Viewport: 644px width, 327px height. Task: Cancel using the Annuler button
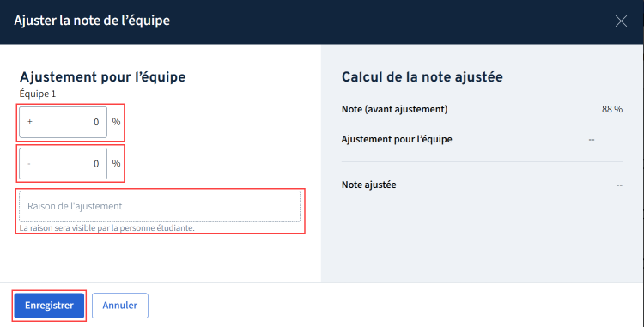coord(120,306)
